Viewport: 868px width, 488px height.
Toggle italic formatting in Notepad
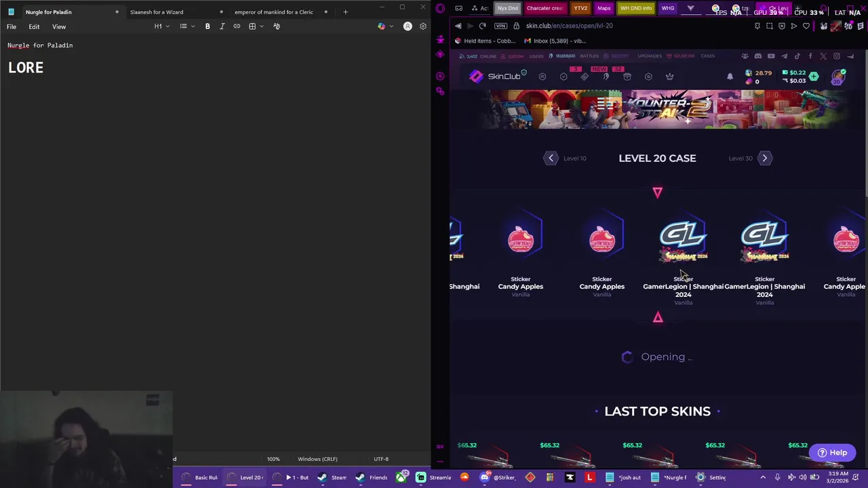point(222,26)
